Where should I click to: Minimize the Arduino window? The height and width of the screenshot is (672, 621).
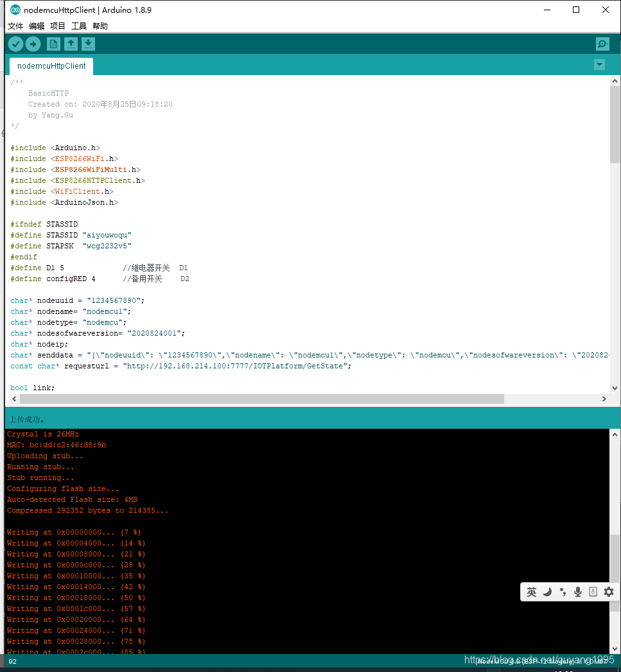point(547,10)
